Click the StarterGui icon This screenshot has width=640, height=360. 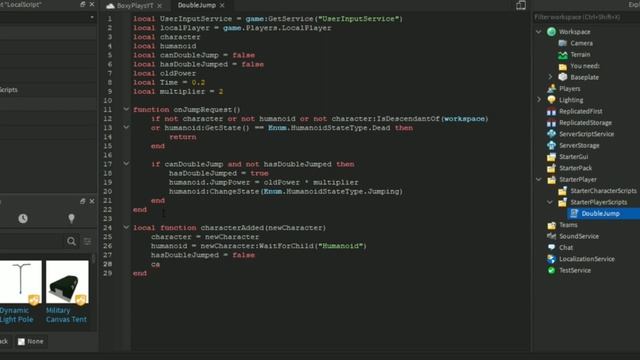click(551, 157)
